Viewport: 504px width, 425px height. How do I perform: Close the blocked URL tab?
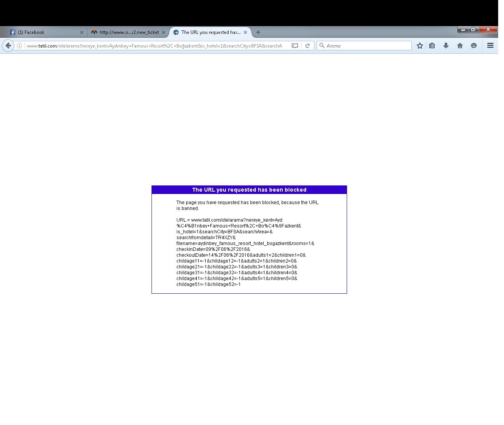click(x=245, y=32)
